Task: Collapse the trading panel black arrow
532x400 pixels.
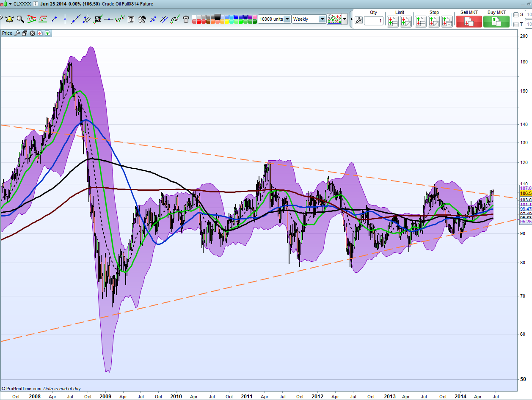Action: point(351,19)
